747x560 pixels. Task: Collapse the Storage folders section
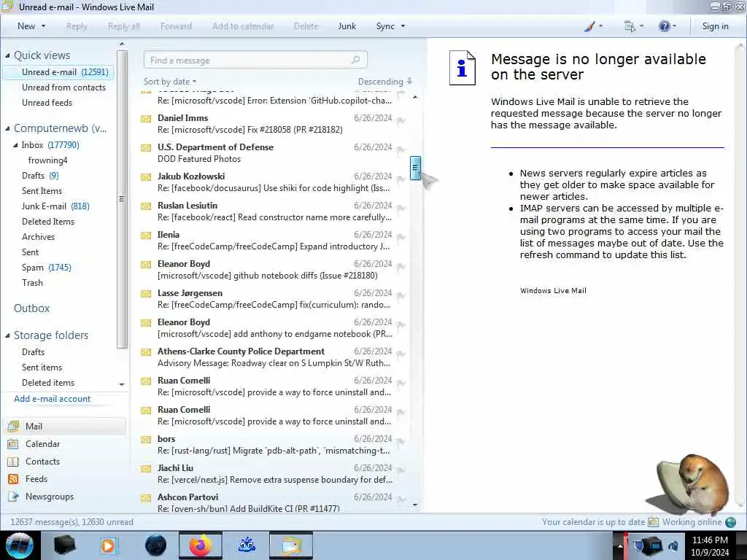click(7, 335)
